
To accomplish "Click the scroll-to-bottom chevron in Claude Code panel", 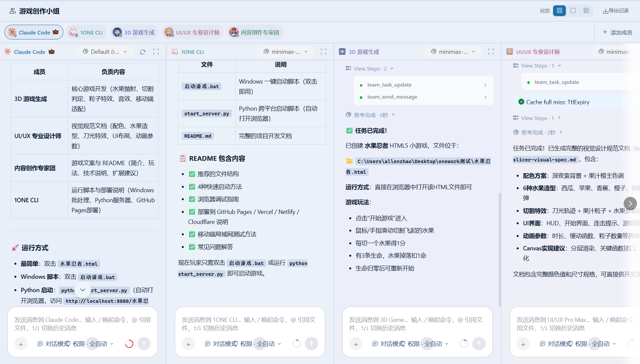I will [83, 290].
